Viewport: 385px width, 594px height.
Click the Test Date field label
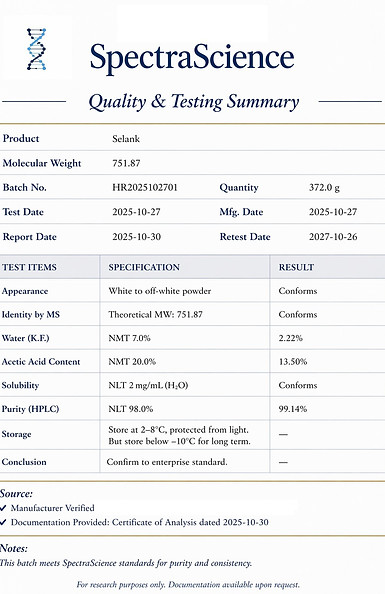click(23, 212)
